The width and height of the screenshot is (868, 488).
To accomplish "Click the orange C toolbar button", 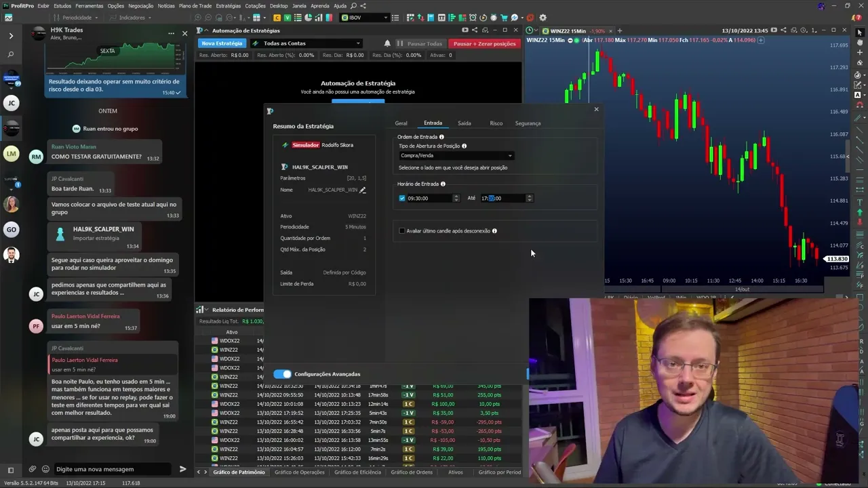I will pyautogui.click(x=277, y=18).
